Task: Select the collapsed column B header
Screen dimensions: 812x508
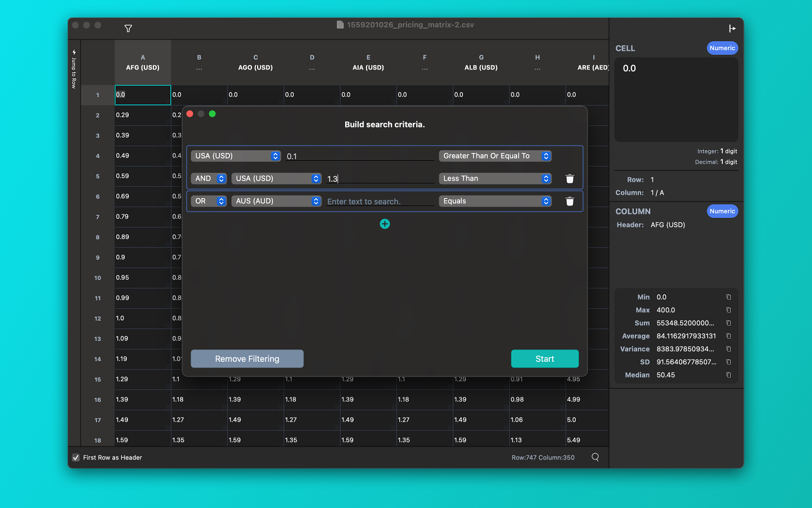Action: point(199,62)
